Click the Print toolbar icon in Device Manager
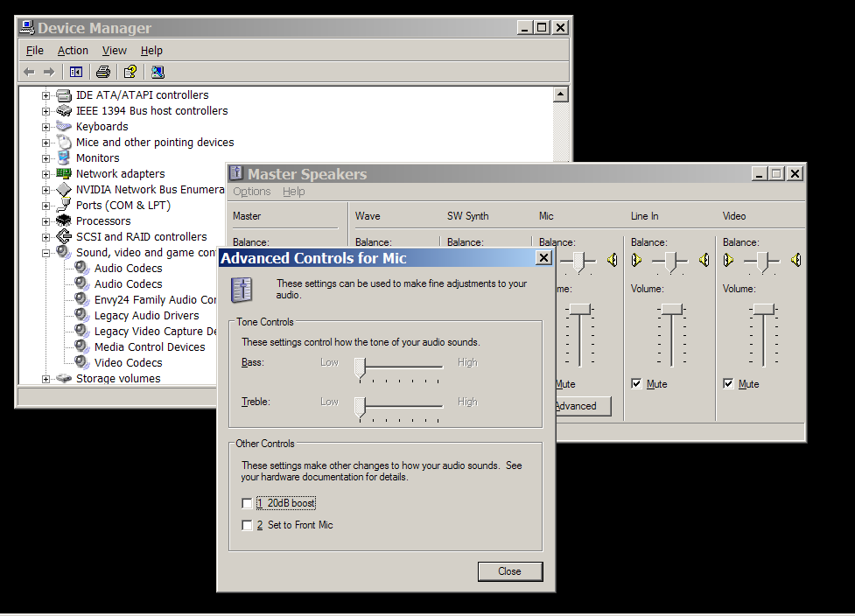This screenshot has width=855, height=616. [103, 72]
